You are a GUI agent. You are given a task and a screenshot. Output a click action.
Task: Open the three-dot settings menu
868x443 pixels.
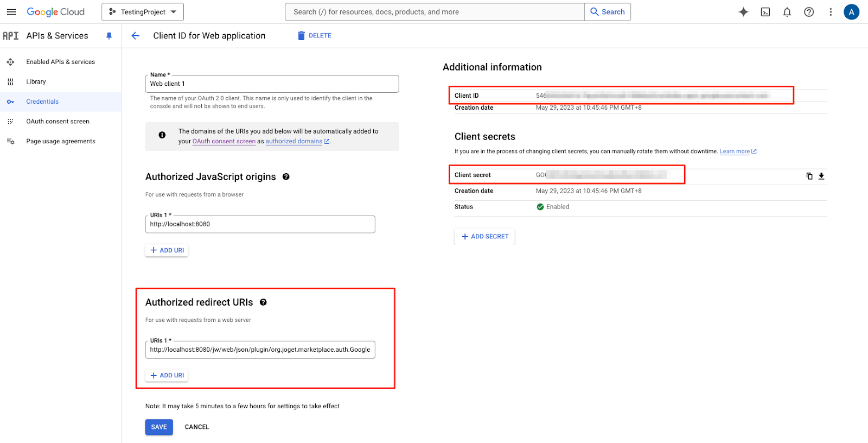[x=831, y=12]
